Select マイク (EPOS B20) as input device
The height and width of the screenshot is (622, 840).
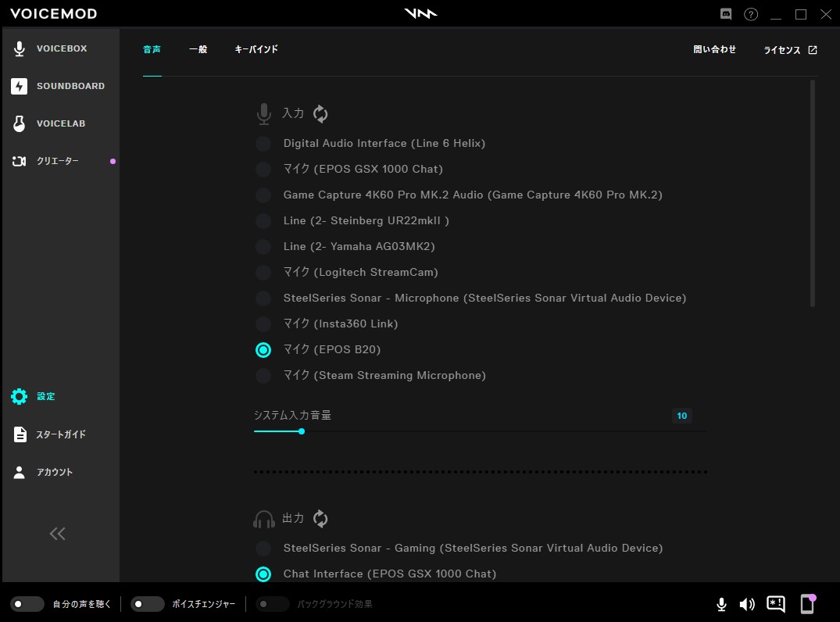coord(263,349)
